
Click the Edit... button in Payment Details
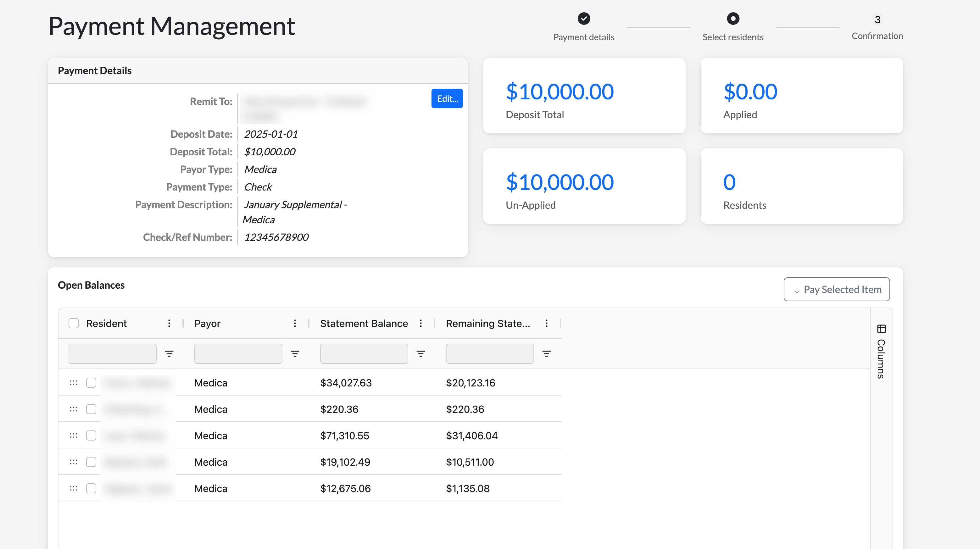pos(447,98)
